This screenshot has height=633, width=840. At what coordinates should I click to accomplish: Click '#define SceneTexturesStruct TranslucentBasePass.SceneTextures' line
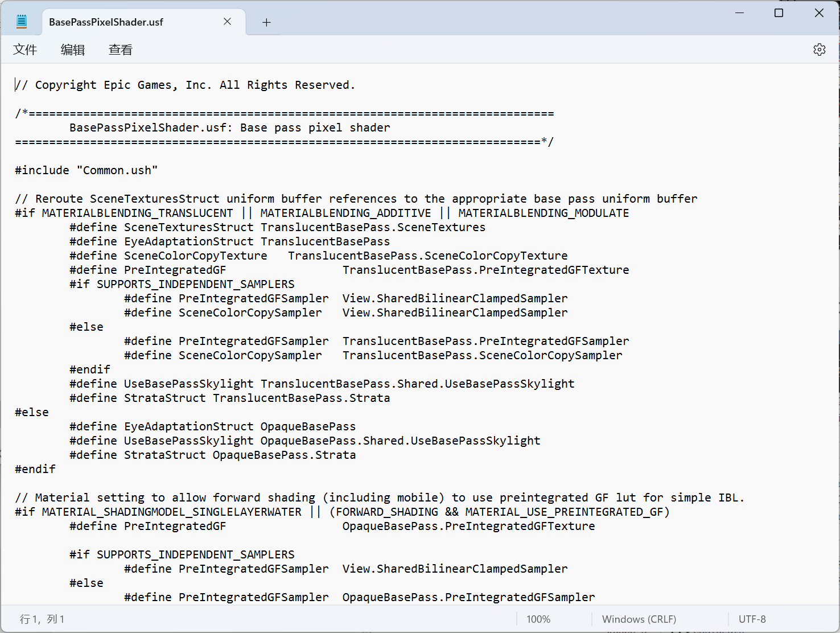278,227
